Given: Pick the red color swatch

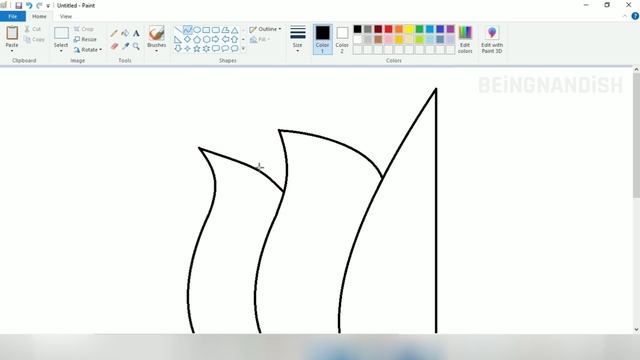Looking at the screenshot, I should coord(389,29).
